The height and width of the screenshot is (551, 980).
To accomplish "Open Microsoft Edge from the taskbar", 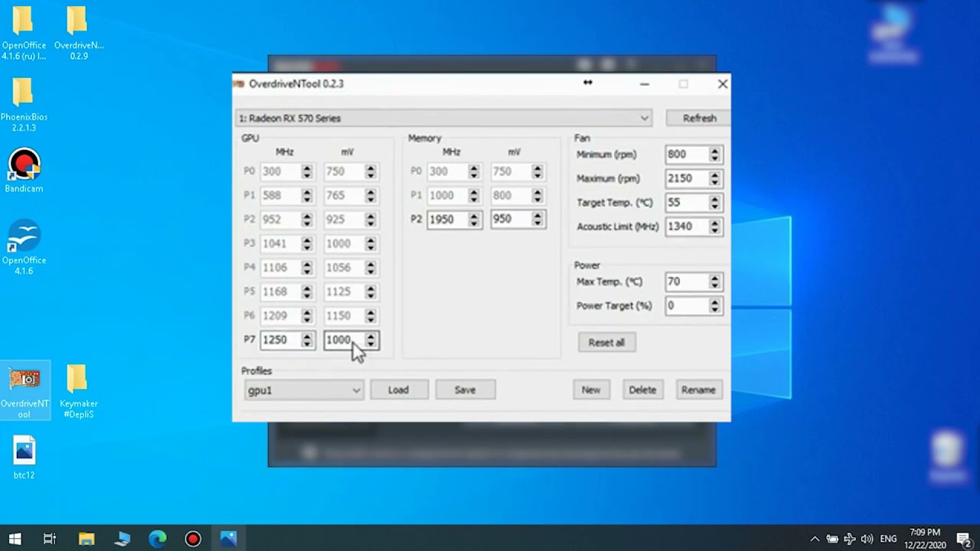I will click(x=158, y=539).
